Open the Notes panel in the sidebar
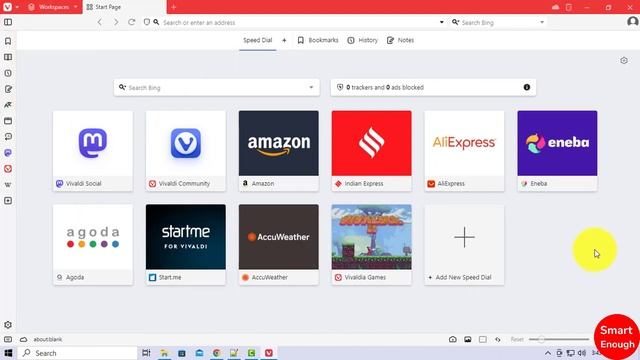Image resolution: width=640 pixels, height=360 pixels. click(x=8, y=89)
